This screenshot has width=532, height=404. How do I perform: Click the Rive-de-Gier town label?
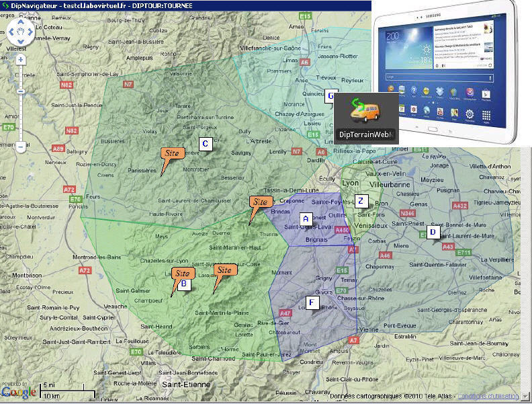point(273,323)
